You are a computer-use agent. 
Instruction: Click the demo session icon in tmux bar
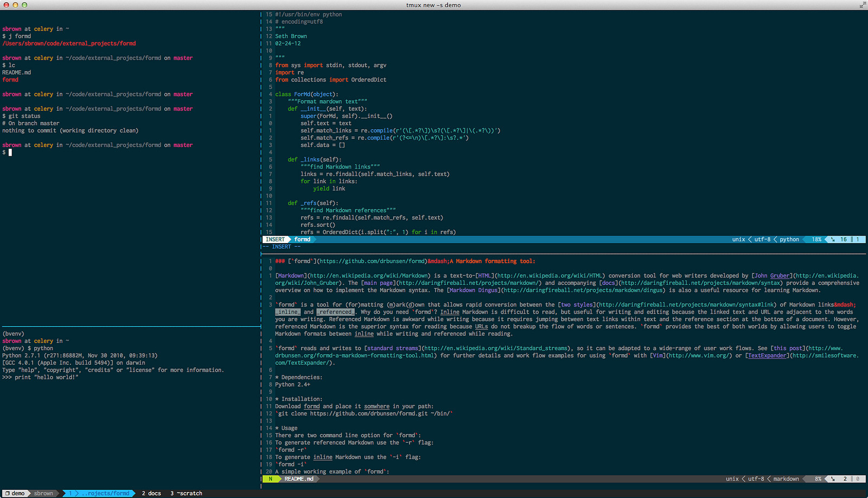(x=8, y=493)
